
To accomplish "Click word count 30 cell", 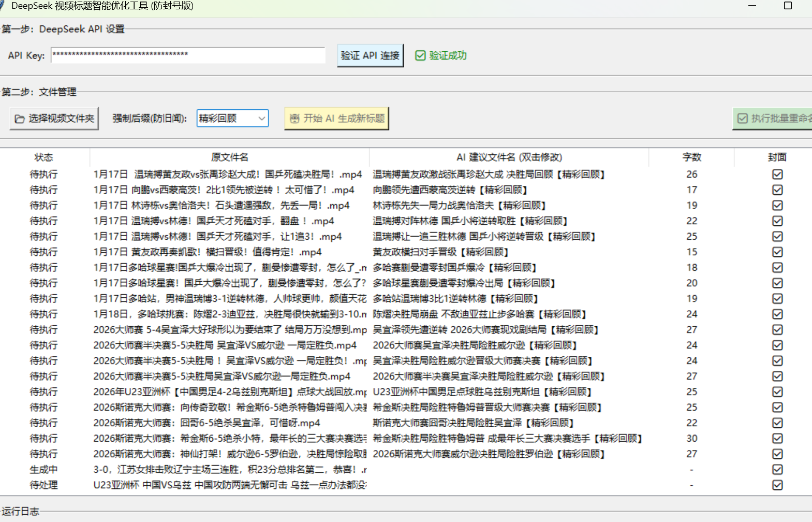I will (x=692, y=439).
